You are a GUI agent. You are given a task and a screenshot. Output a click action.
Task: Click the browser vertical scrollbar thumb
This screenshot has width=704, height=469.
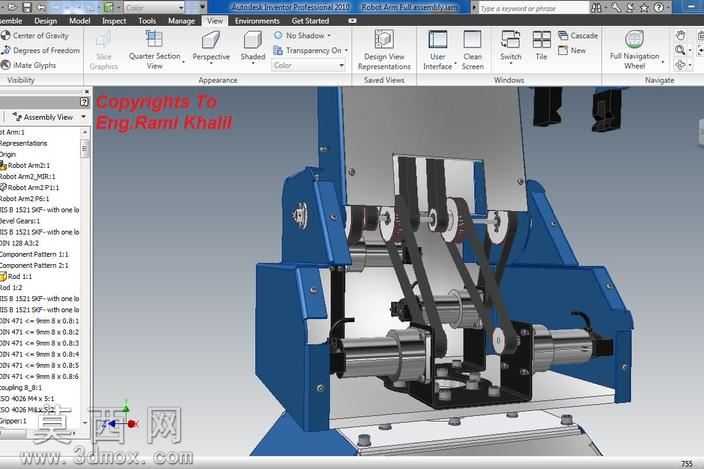(x=84, y=148)
